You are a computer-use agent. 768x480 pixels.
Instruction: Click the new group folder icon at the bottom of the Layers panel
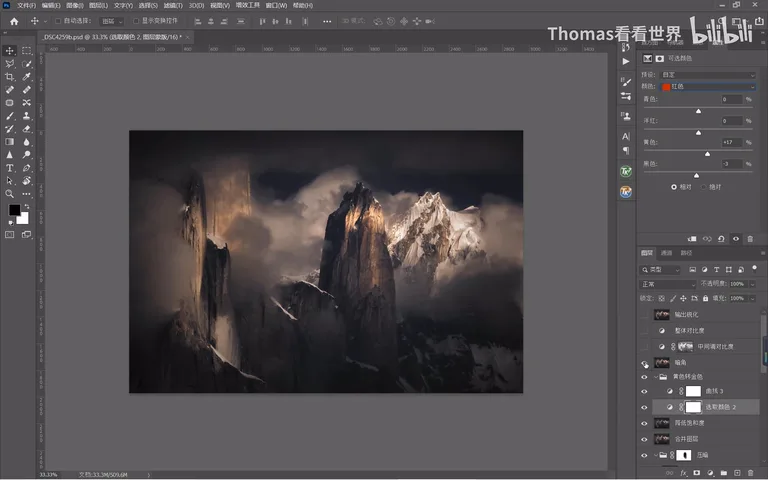[723, 473]
